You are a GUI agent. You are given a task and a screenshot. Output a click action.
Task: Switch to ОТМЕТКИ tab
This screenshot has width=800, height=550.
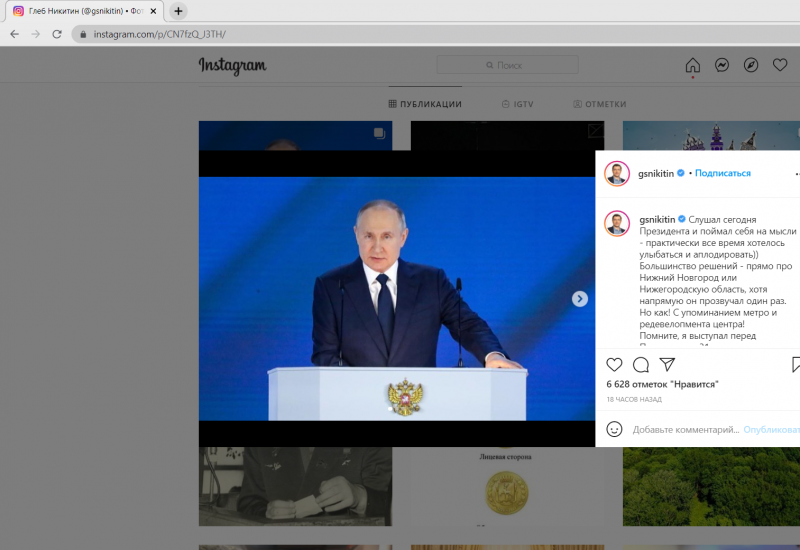coord(600,104)
